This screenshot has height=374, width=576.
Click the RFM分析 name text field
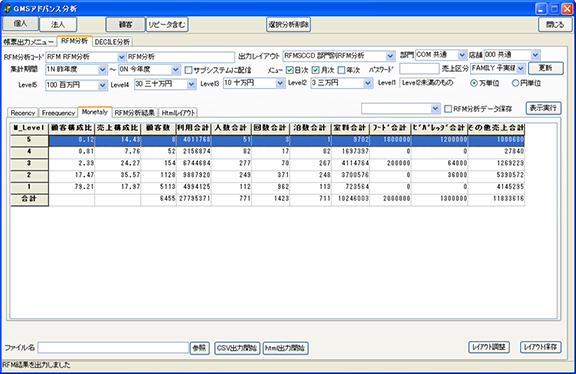(180, 57)
